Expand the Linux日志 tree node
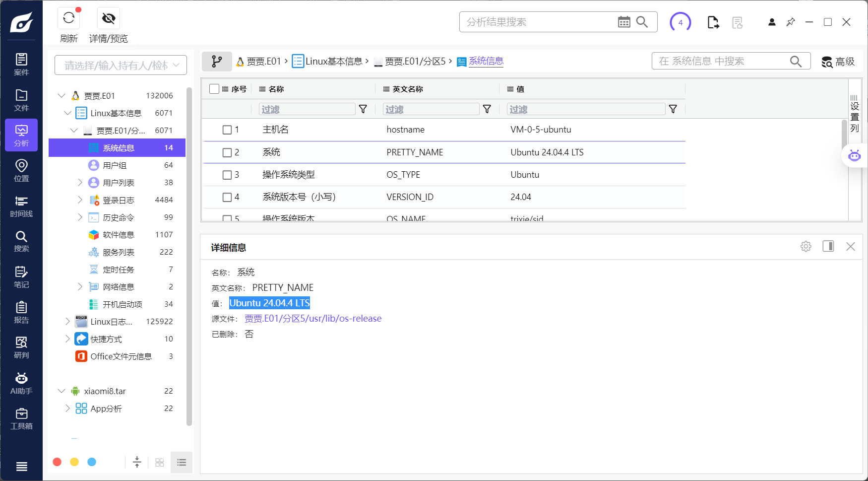 pos(67,322)
